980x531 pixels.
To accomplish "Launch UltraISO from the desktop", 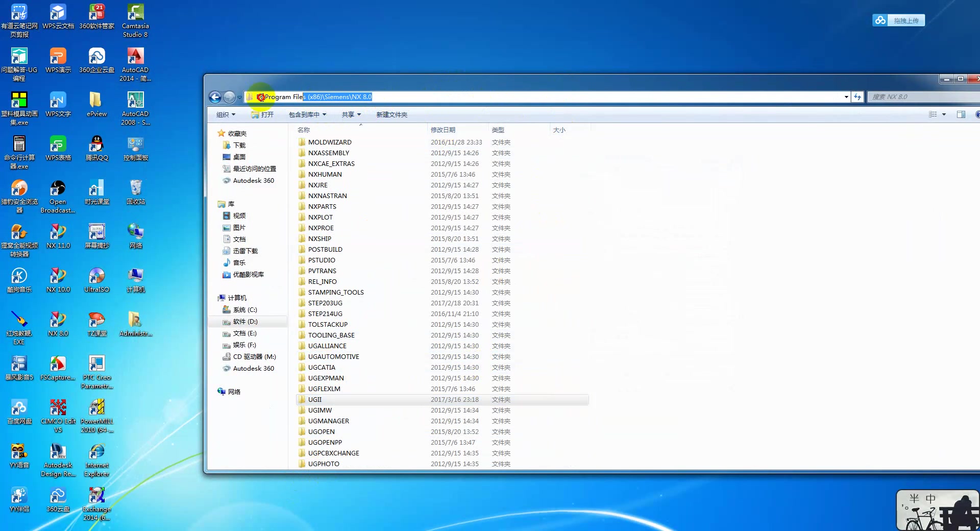I will point(96,280).
